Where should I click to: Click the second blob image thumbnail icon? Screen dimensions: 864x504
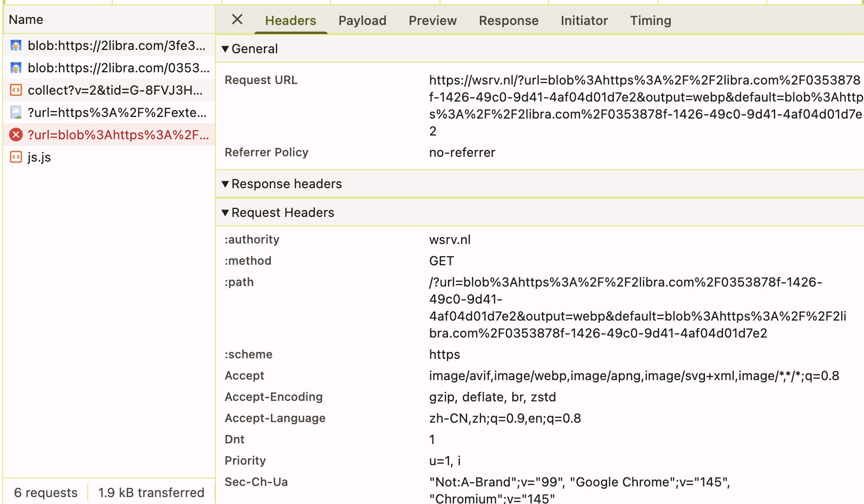16,68
